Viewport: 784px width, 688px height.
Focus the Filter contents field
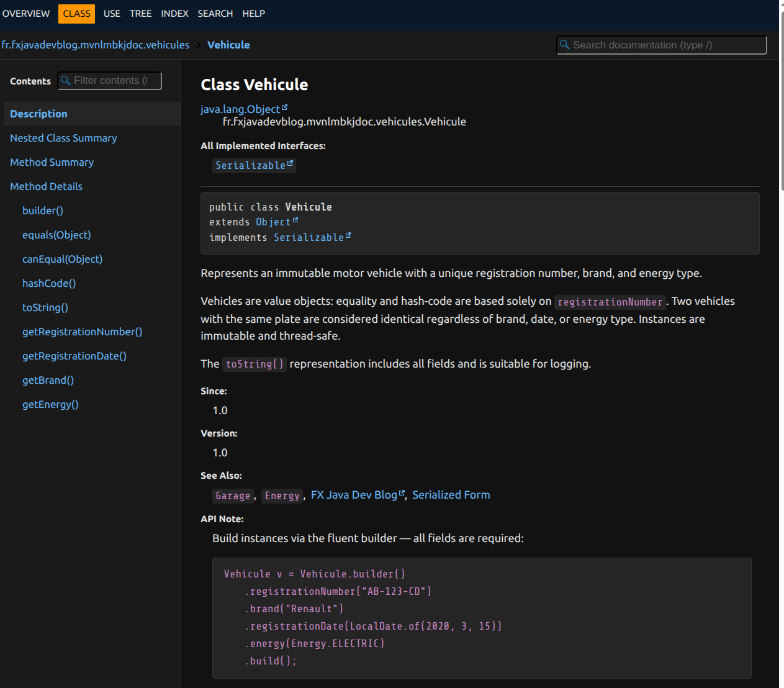click(110, 81)
